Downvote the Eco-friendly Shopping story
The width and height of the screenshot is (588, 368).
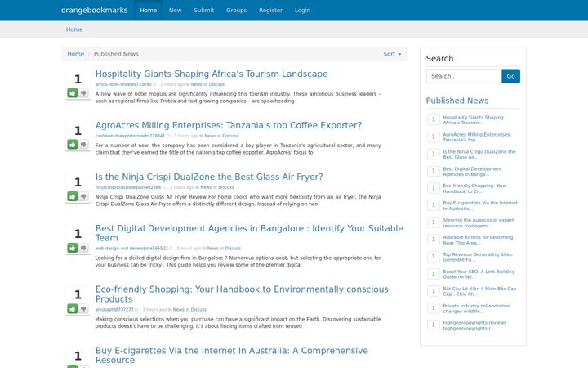tap(83, 308)
